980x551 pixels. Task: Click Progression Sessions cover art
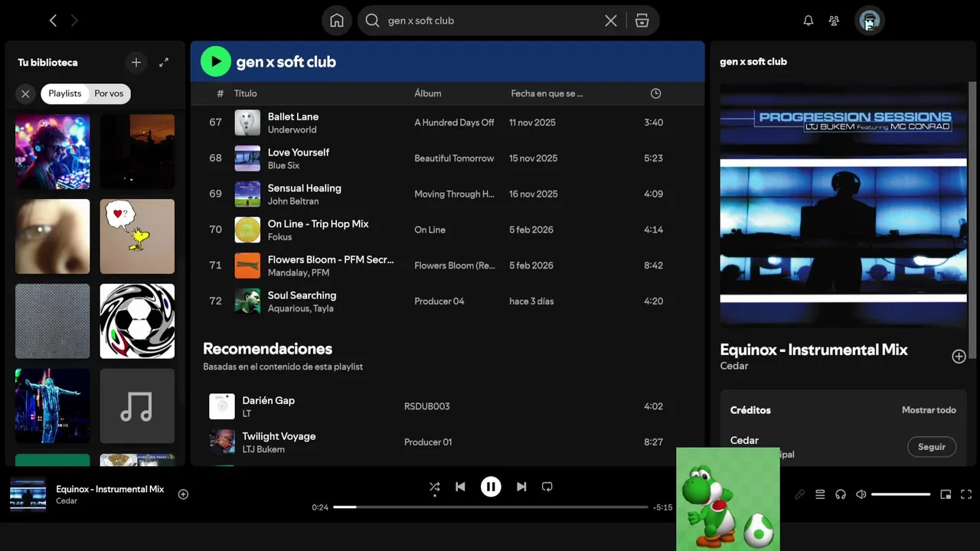pyautogui.click(x=843, y=204)
